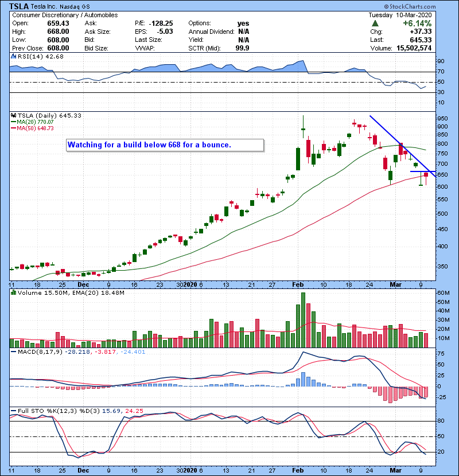The image size is (459, 476).
Task: Click the Volume value 15,502,574
Action: coord(414,48)
